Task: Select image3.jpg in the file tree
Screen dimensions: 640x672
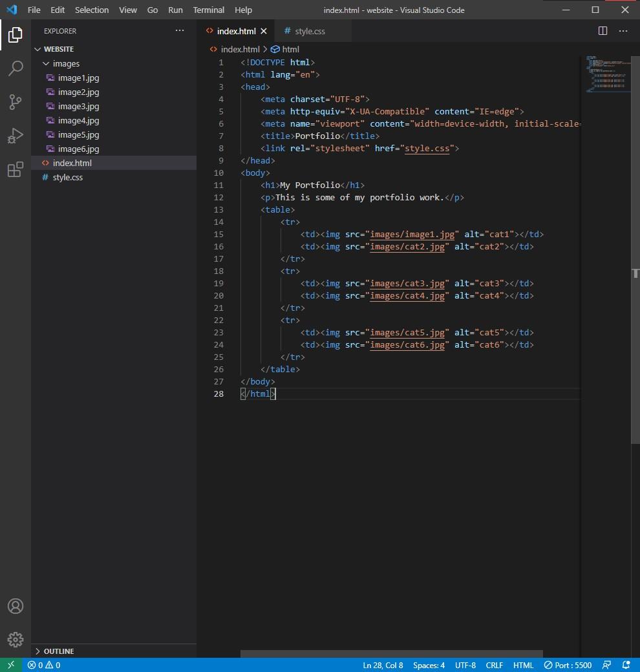Action: tap(78, 106)
